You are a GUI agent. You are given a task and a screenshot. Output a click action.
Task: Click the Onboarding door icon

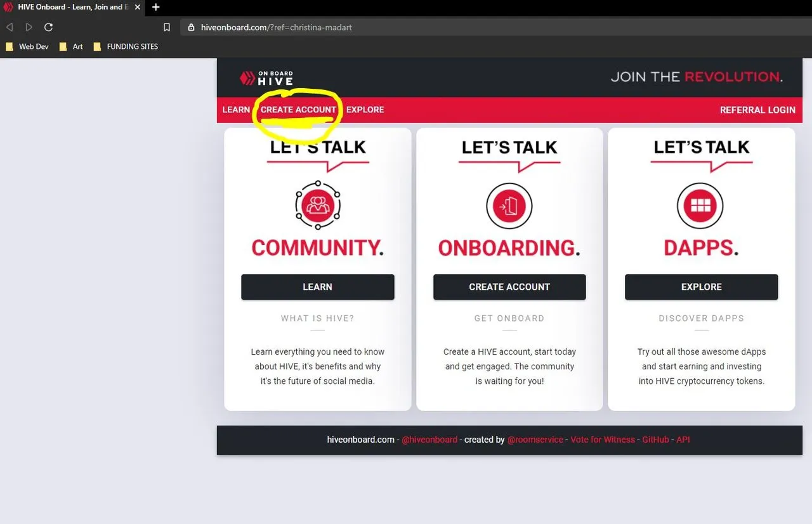tap(509, 206)
